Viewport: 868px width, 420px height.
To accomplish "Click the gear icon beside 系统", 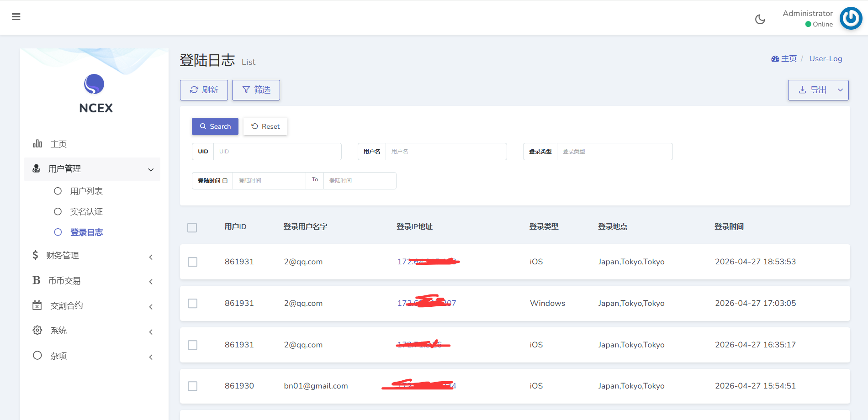I will [37, 330].
